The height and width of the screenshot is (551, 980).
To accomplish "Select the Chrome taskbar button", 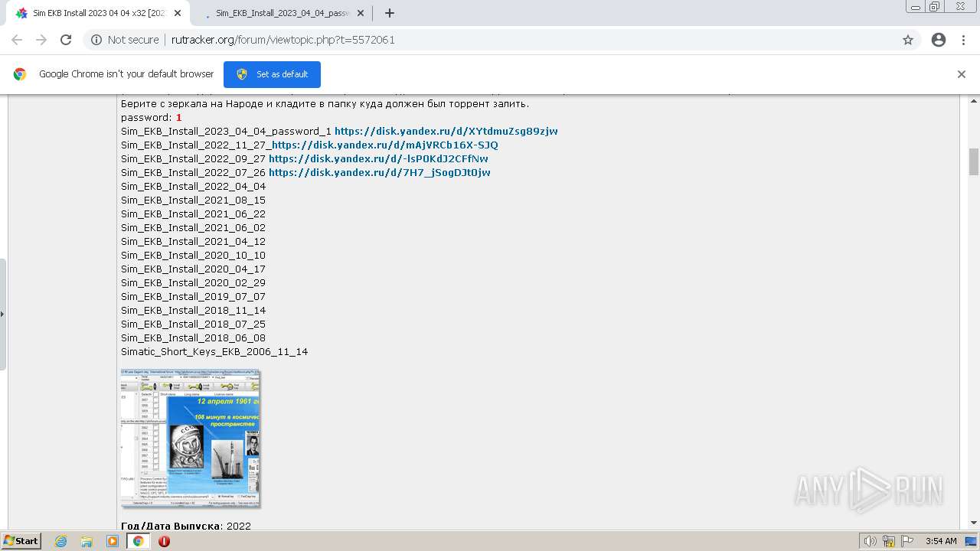I will tap(138, 541).
